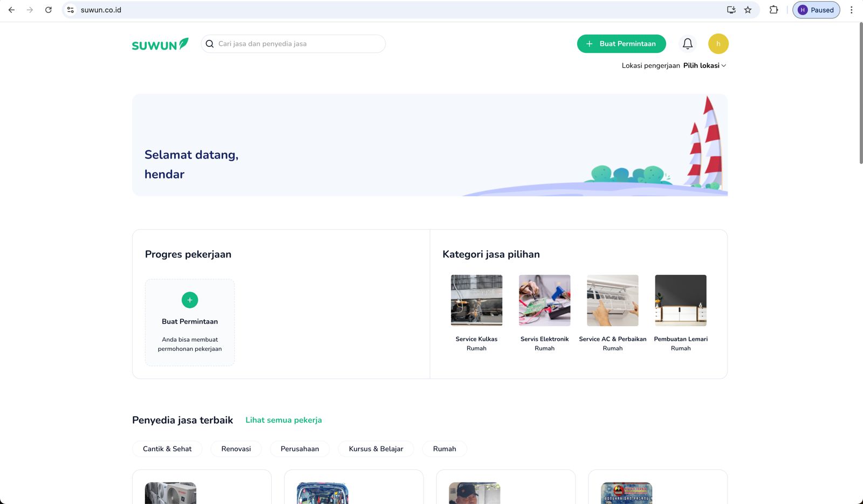Expand the Pilih lokasi dropdown

tap(704, 65)
